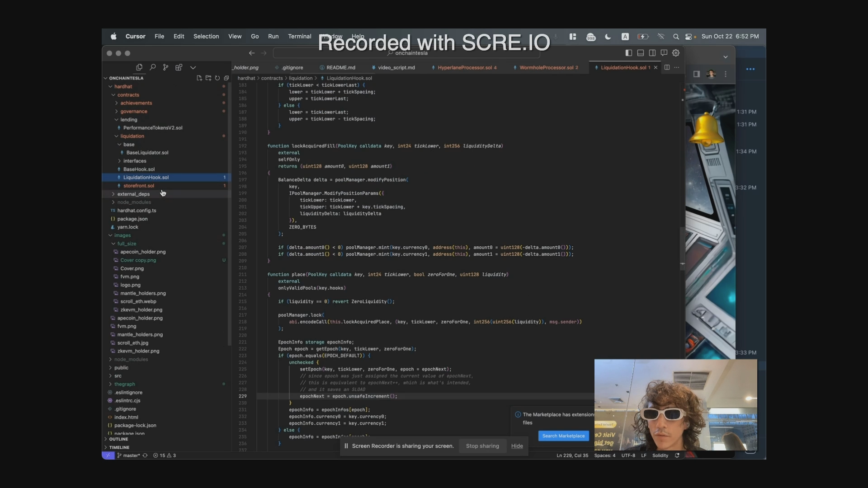Image resolution: width=868 pixels, height=488 pixels.
Task: Synchronize changes icon in status bar
Action: 145,455
